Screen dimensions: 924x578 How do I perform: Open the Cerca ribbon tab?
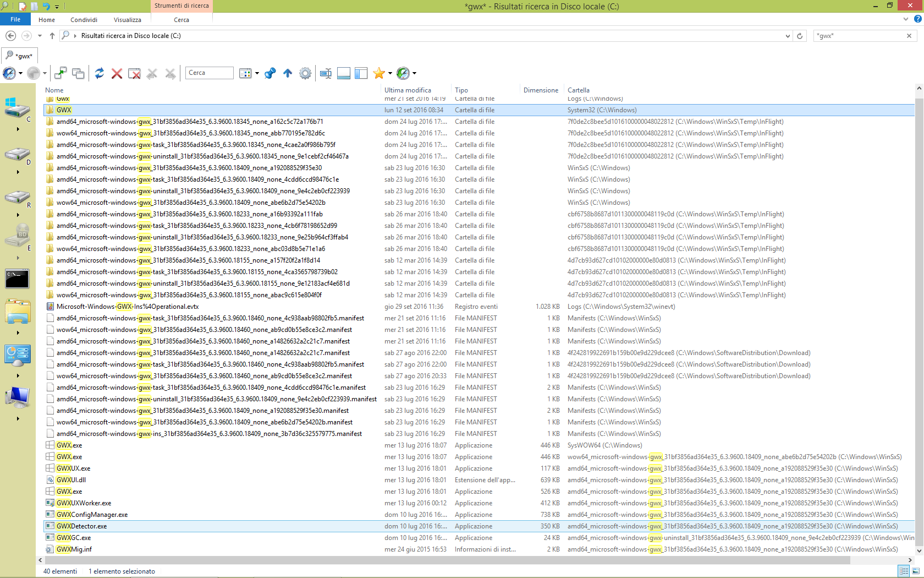[182, 20]
